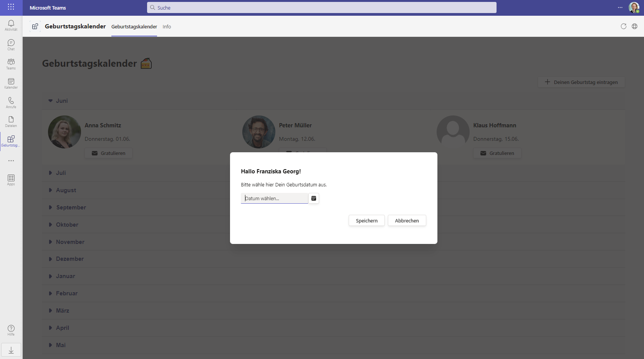Click Gratulieren for Klaus Hoffmann

497,153
